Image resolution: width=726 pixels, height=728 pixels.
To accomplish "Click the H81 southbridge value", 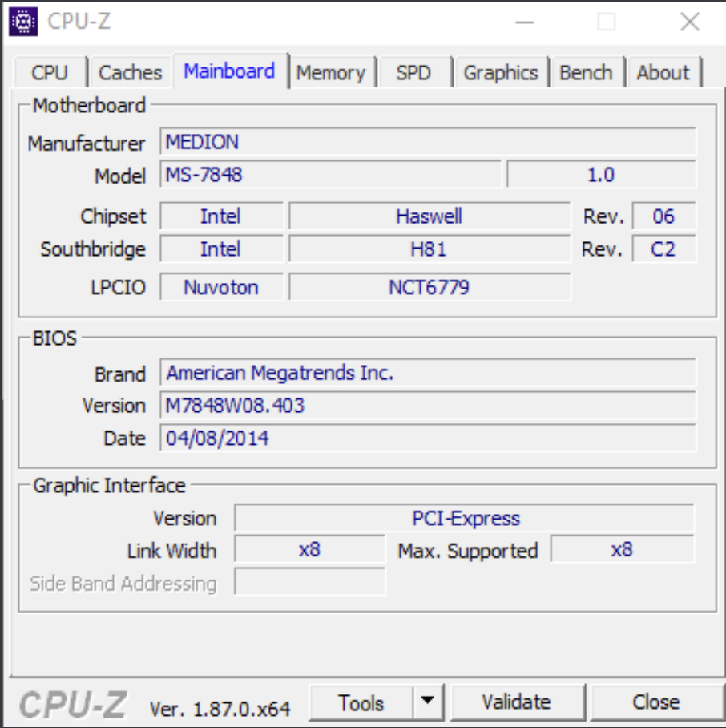I will click(430, 249).
